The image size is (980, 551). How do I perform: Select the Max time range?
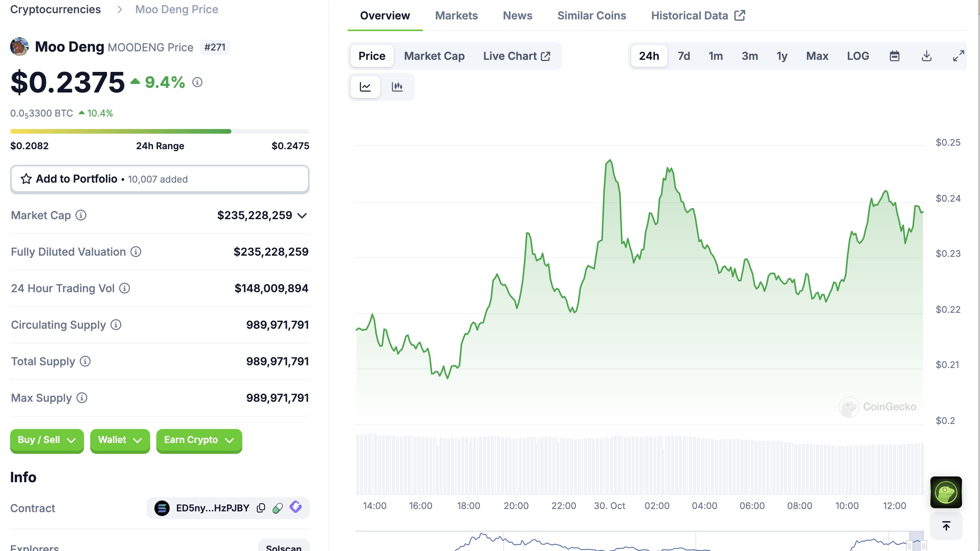tap(817, 56)
